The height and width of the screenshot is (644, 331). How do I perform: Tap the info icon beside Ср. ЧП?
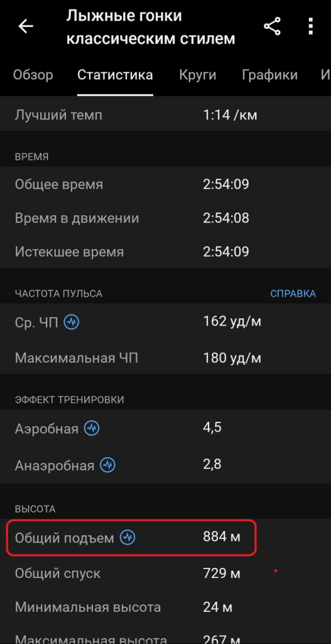(x=72, y=323)
